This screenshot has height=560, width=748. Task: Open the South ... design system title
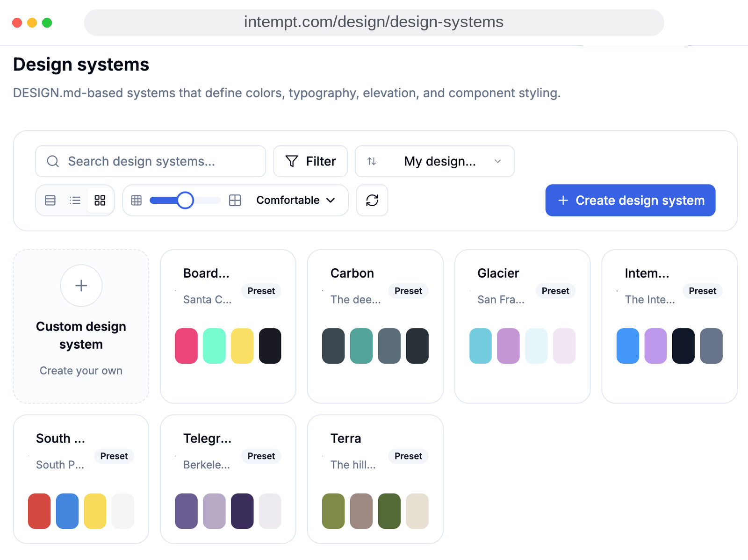(60, 438)
